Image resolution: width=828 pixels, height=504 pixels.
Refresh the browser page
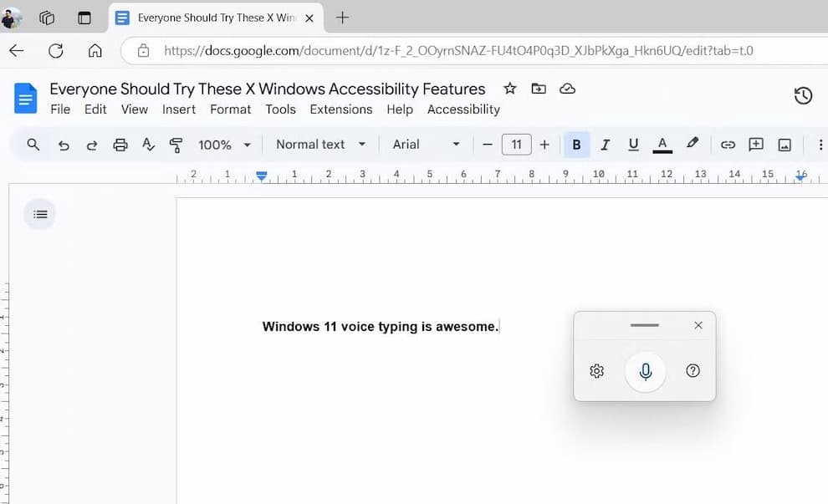(x=56, y=51)
